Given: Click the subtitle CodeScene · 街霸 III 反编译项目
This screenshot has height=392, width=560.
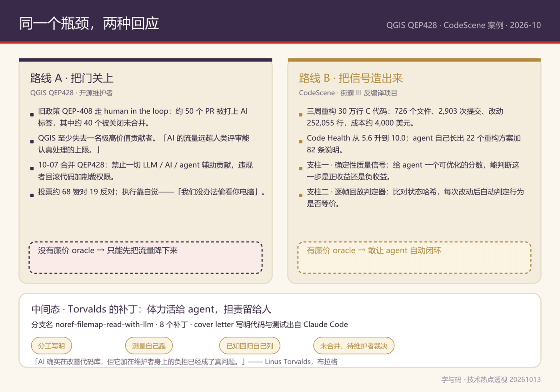Looking at the screenshot, I should click(348, 93).
